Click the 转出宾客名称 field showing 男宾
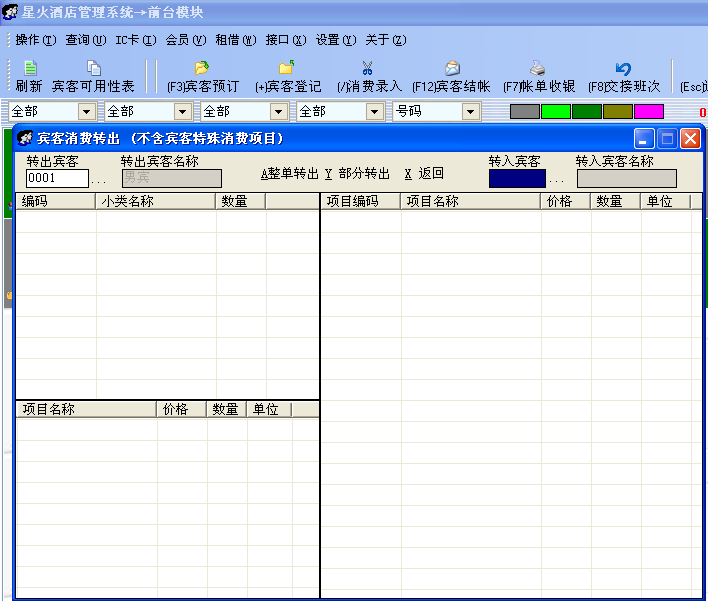Image resolution: width=708 pixels, height=601 pixels. (x=172, y=178)
